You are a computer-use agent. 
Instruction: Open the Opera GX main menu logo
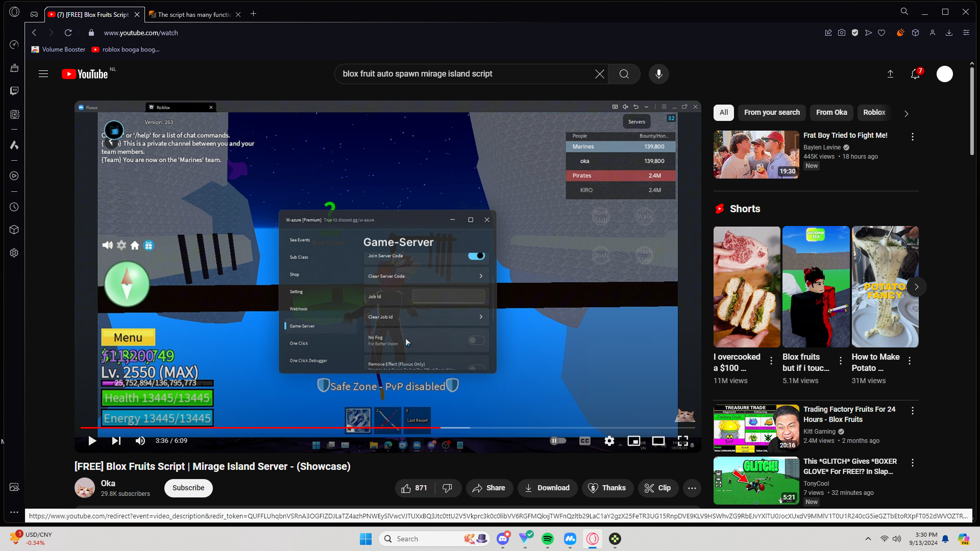[x=14, y=12]
